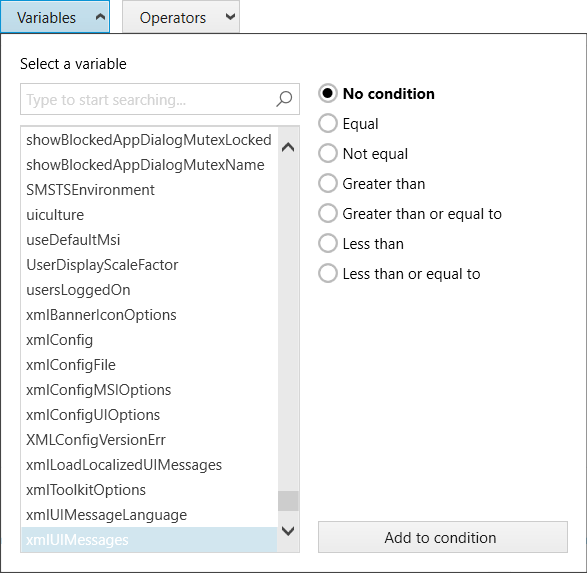This screenshot has width=587, height=573.
Task: Collapse the Variables dropdown tab
Action: 55,17
